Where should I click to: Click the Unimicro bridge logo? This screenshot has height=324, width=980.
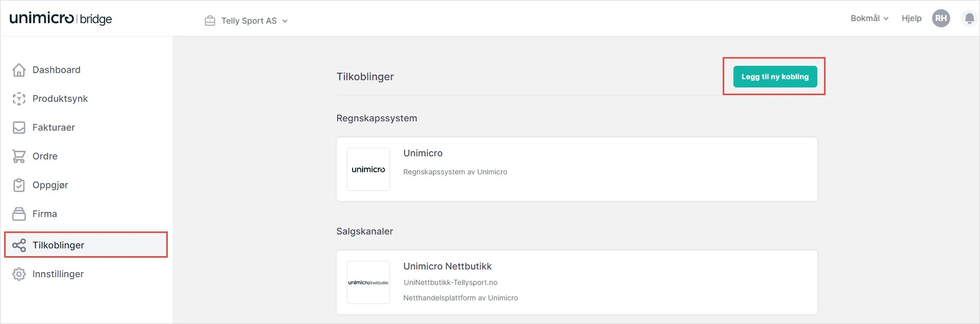click(61, 19)
